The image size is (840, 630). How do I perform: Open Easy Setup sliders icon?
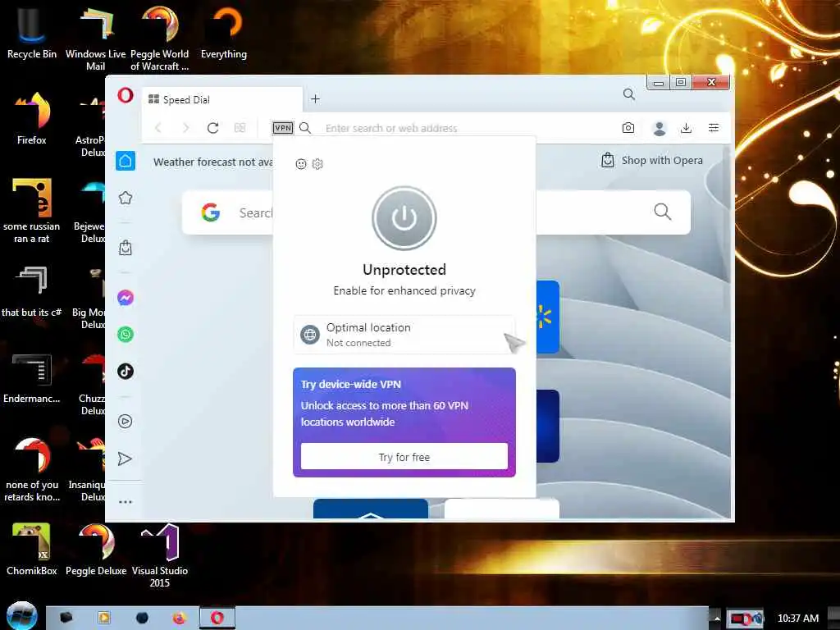point(714,128)
